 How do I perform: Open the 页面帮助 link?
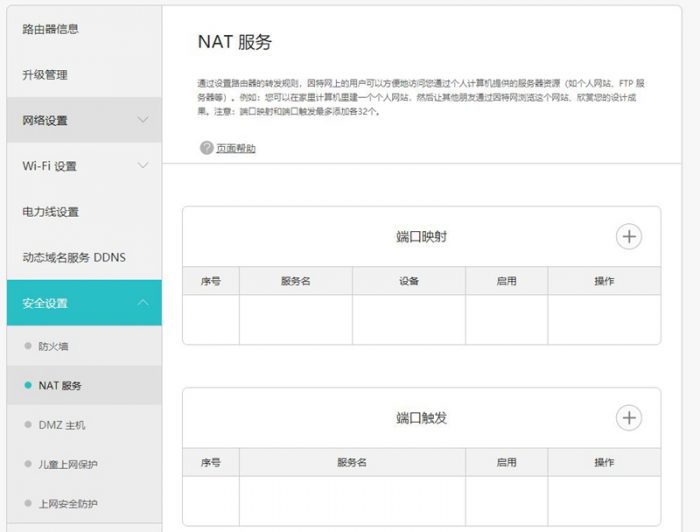pos(236,148)
